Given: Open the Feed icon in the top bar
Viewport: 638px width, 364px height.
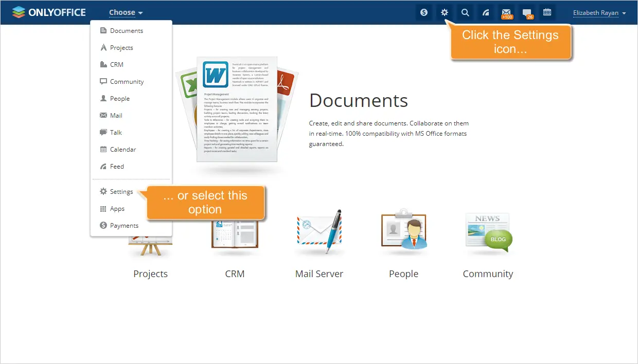Looking at the screenshot, I should (486, 12).
